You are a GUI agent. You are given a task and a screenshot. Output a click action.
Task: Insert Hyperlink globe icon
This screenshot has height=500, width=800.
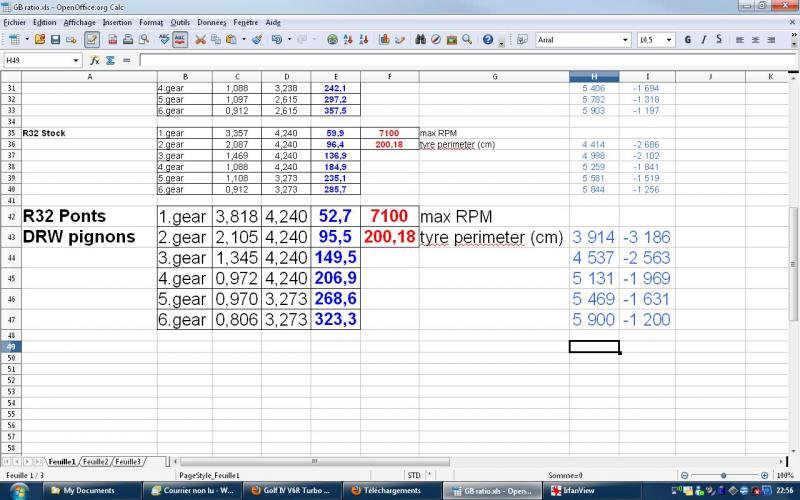(x=332, y=39)
